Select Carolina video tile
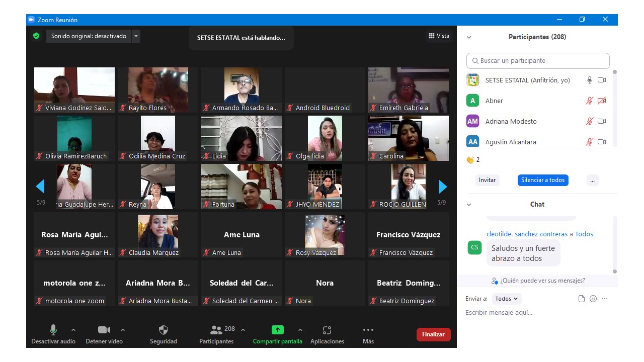Viewport: 644px width, 362px height. click(409, 138)
